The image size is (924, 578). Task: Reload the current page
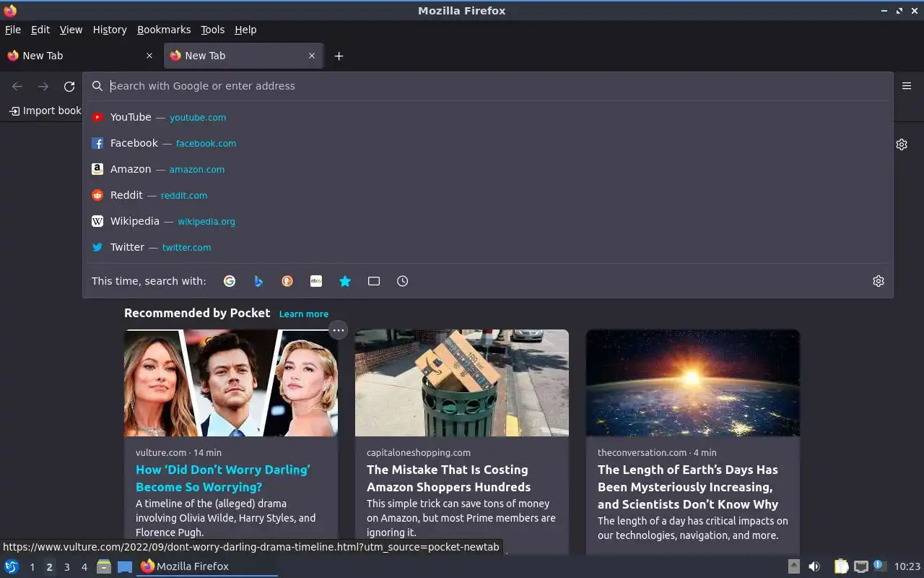pyautogui.click(x=69, y=87)
